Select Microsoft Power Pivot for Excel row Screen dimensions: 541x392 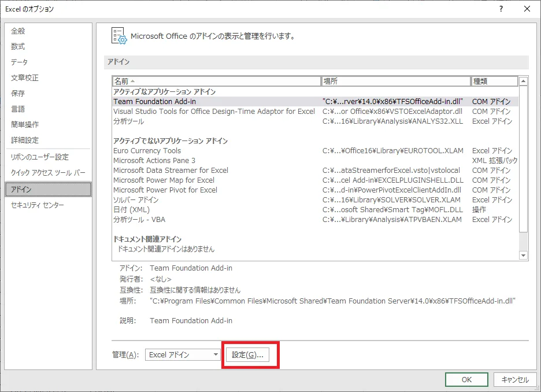click(165, 190)
